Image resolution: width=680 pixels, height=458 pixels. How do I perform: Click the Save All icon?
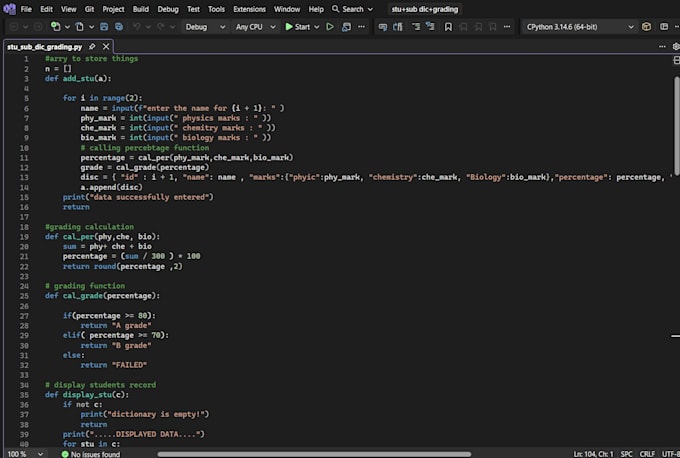119,27
